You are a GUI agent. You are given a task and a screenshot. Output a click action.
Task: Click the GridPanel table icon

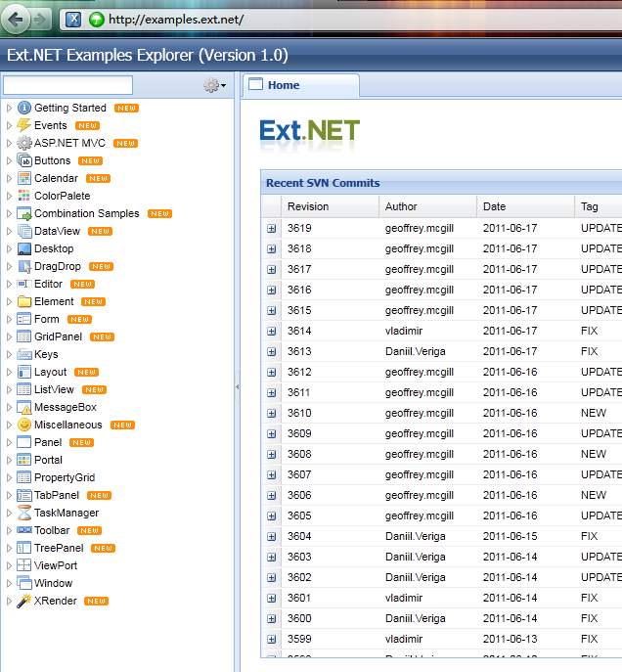click(24, 336)
